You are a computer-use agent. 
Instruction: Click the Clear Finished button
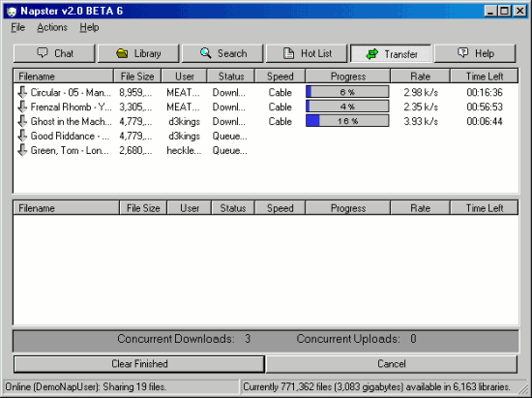click(x=139, y=364)
